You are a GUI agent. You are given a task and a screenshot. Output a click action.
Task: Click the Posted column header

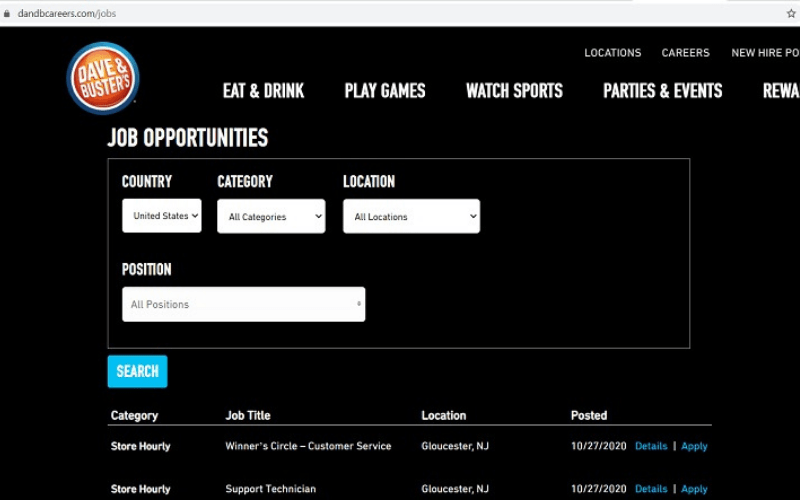[x=589, y=415]
